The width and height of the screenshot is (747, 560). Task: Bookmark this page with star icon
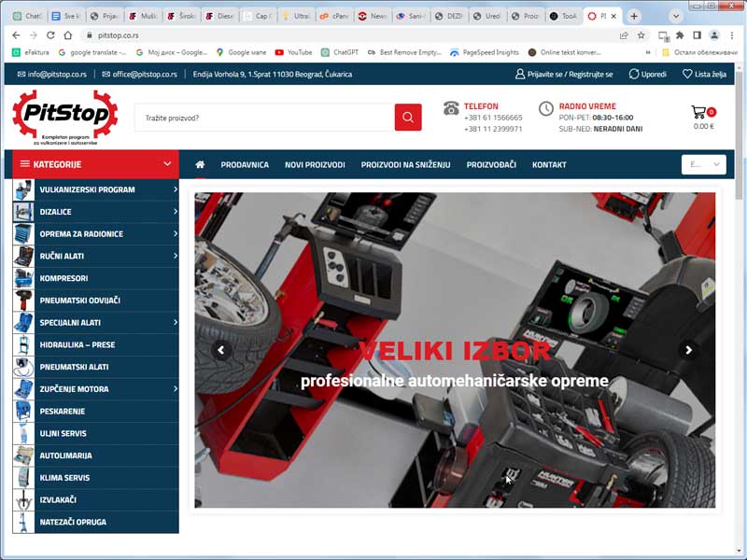[641, 35]
